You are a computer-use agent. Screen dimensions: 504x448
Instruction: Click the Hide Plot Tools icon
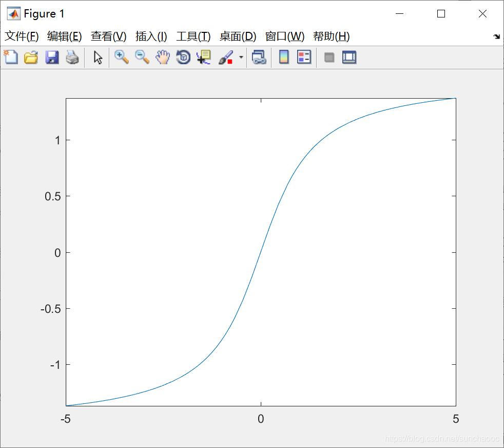[329, 58]
